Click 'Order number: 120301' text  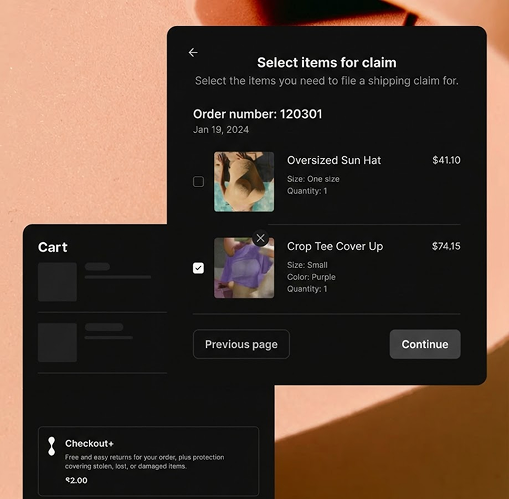tap(258, 114)
